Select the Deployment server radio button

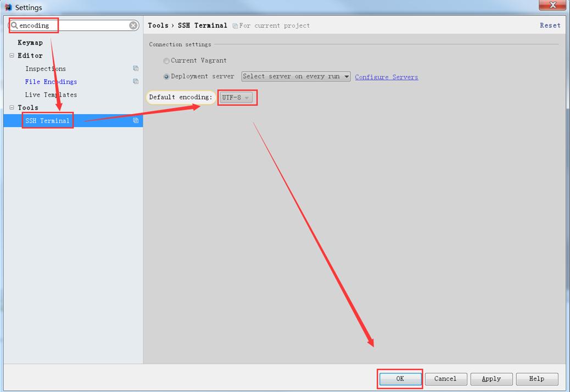pyautogui.click(x=166, y=77)
